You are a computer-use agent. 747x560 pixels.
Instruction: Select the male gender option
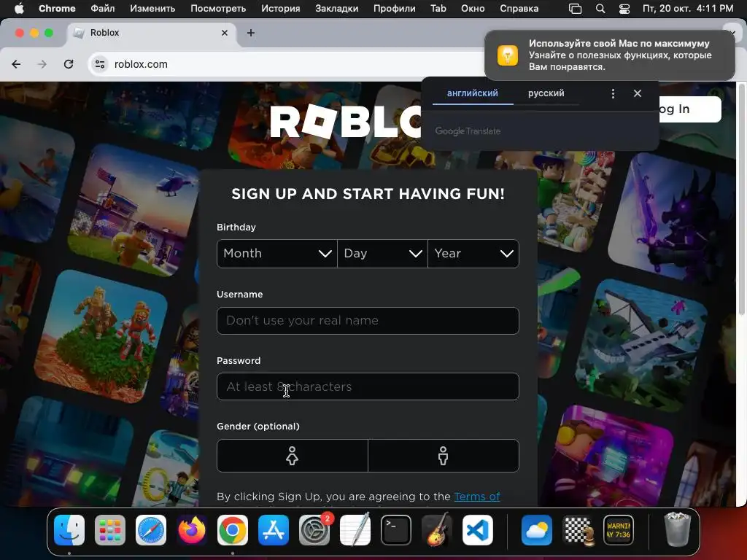pos(444,456)
